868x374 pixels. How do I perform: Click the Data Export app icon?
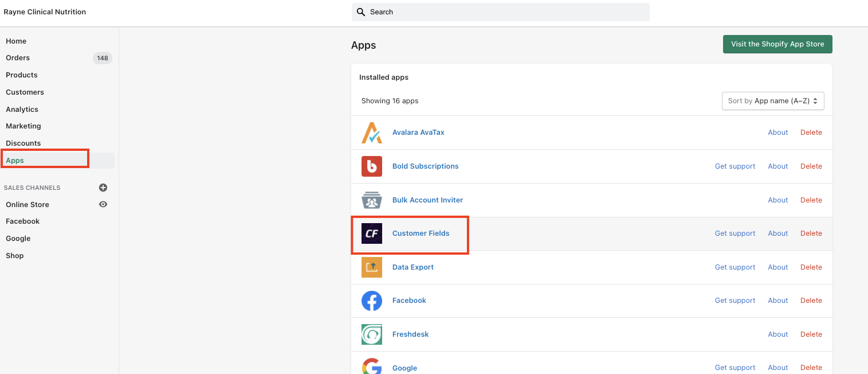(x=372, y=267)
